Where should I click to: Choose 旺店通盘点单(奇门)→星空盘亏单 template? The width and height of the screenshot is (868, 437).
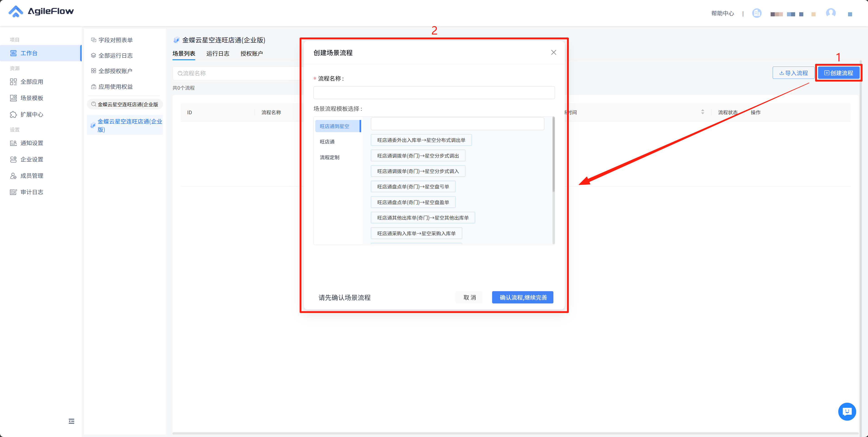413,186
